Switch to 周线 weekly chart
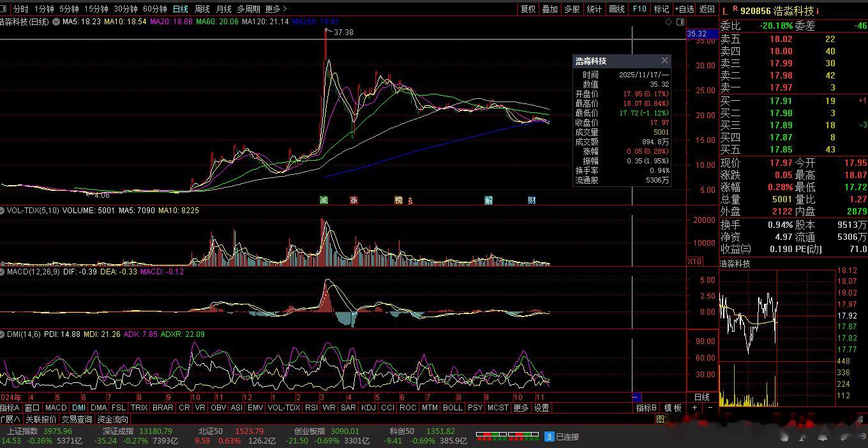This screenshot has width=868, height=448. pos(202,9)
